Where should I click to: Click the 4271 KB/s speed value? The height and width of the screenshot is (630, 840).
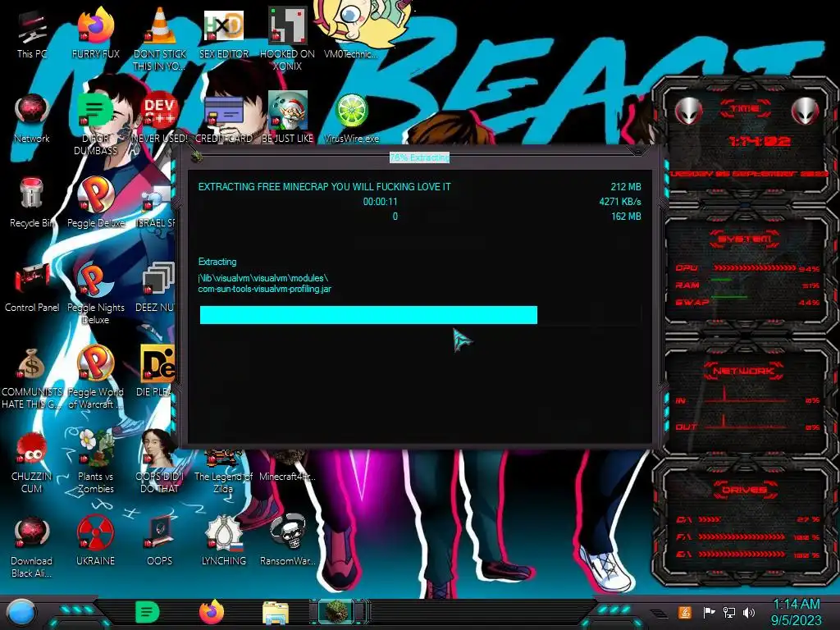pyautogui.click(x=620, y=202)
